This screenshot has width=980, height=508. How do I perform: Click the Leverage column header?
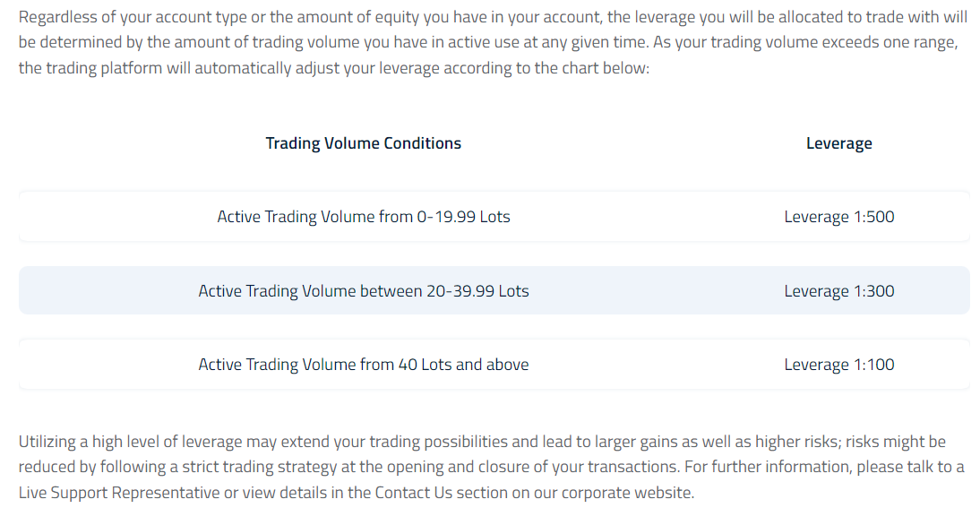point(838,143)
